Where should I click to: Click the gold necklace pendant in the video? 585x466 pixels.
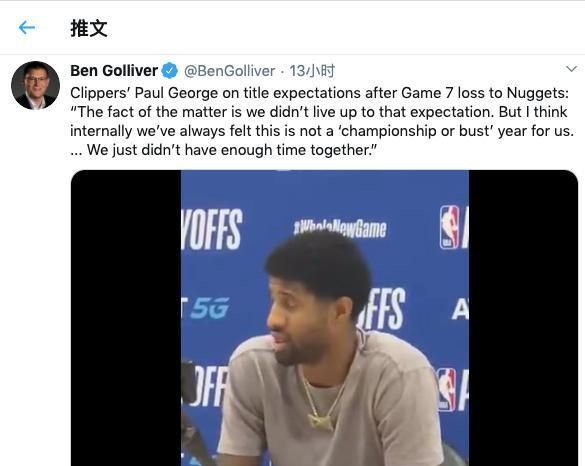[321, 421]
